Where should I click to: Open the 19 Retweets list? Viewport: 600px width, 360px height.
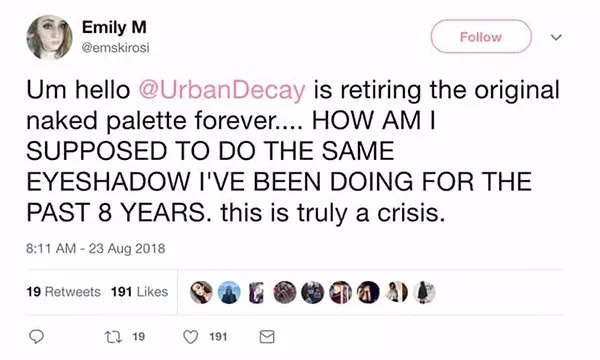click(x=64, y=292)
